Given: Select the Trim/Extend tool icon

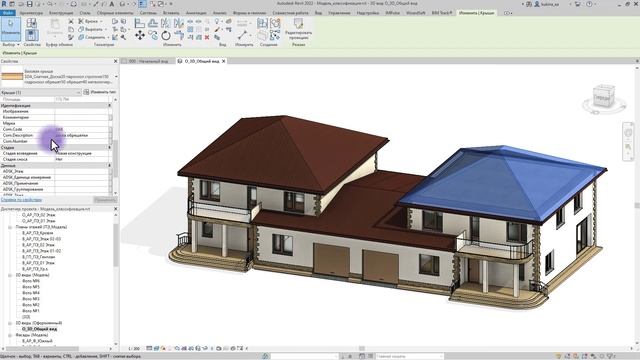Looking at the screenshot, I should (178, 36).
